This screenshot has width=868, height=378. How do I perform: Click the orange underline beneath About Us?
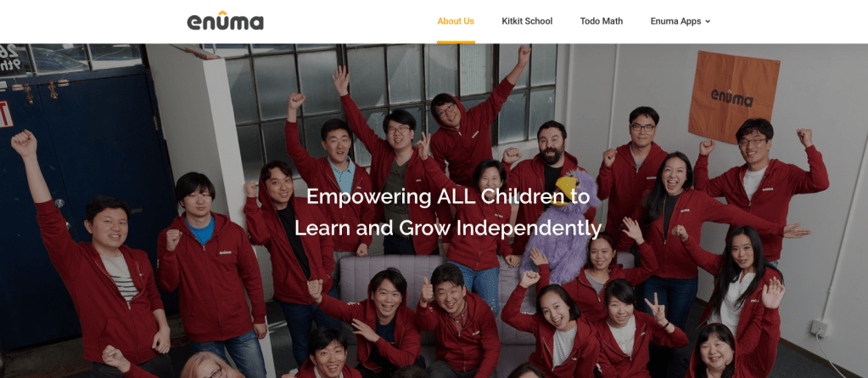pyautogui.click(x=456, y=42)
